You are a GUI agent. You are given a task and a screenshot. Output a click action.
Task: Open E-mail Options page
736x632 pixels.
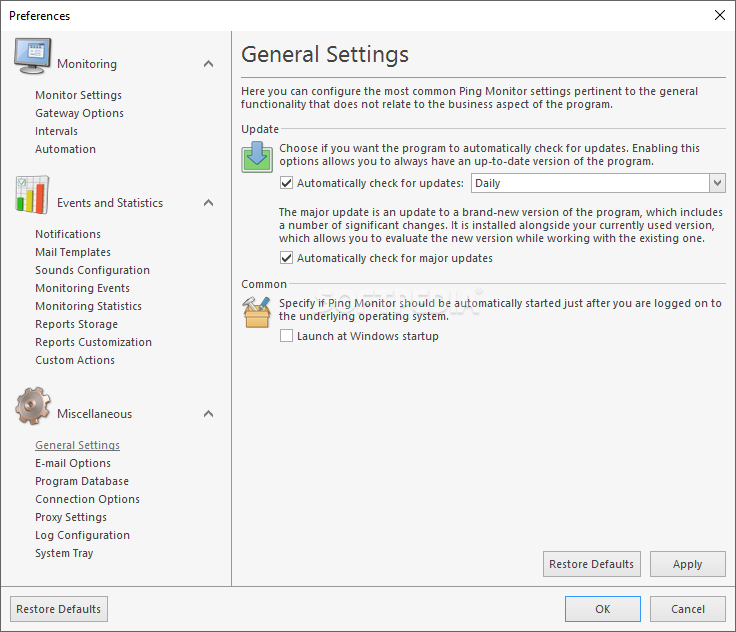point(73,463)
